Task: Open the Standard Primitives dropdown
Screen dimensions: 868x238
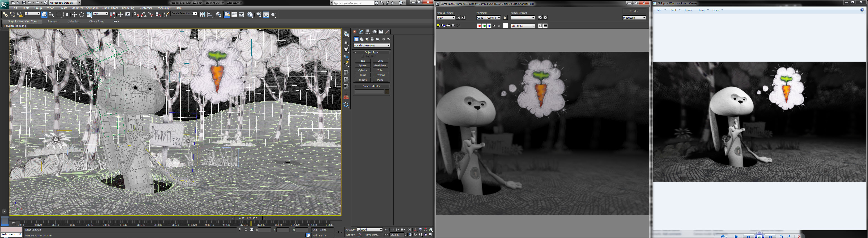Action: tap(372, 46)
